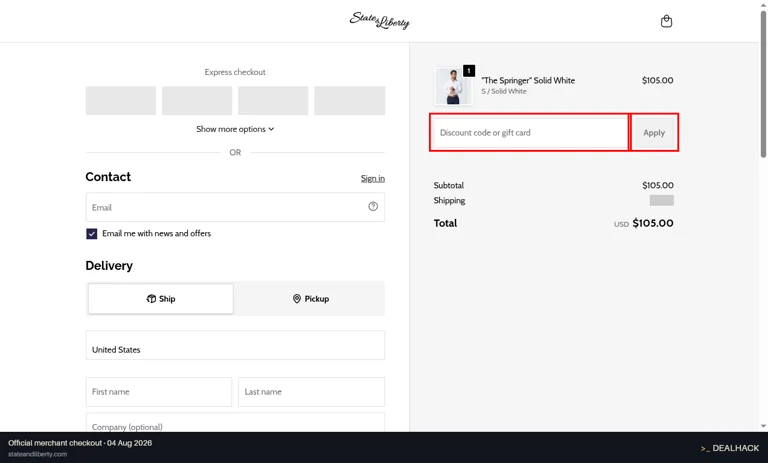The height and width of the screenshot is (463, 768).
Task: Uncheck Email me with news and offers
Action: (92, 234)
